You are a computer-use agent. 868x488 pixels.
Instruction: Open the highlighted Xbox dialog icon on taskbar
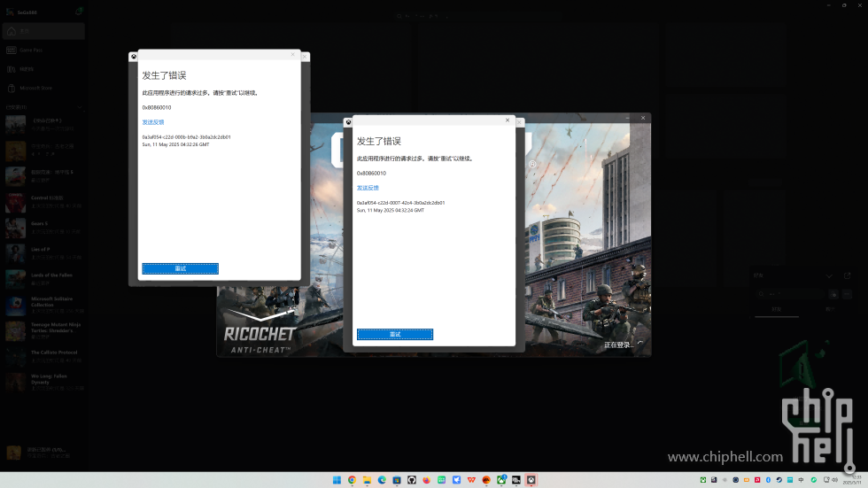pos(531,480)
